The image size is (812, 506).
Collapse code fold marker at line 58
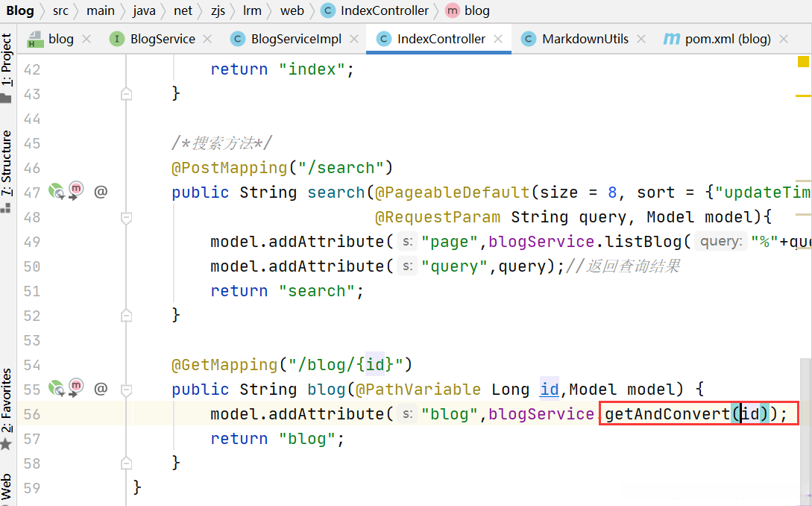[126, 463]
